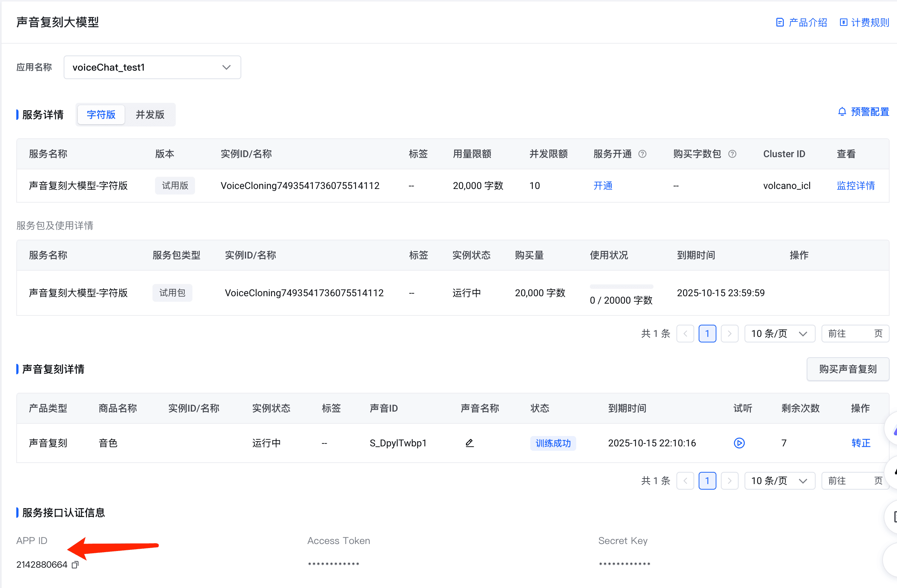897x588 pixels.
Task: Click the 购买声音复刻 button
Action: (847, 369)
